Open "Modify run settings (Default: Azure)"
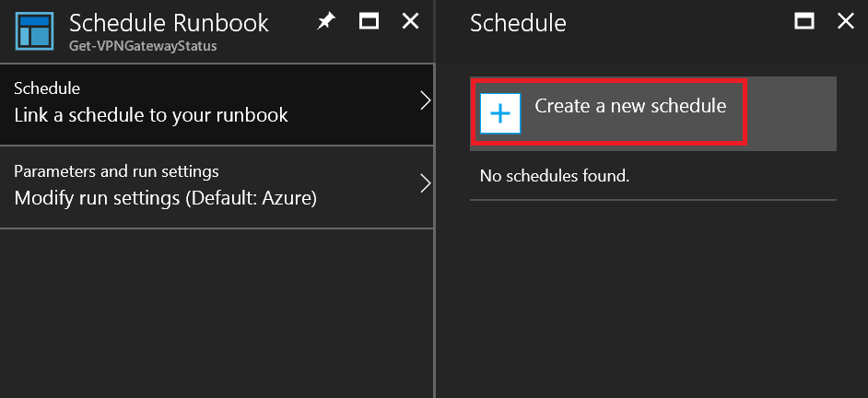Image resolution: width=868 pixels, height=398 pixels. [x=165, y=197]
